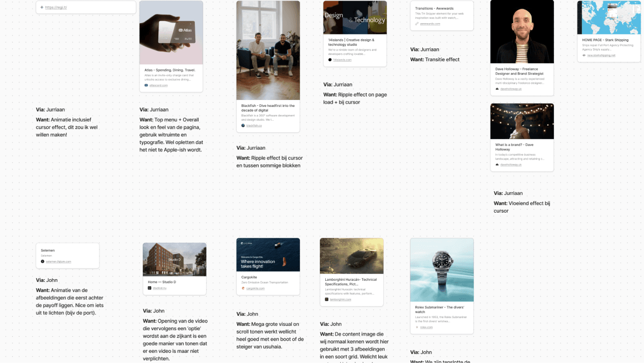Click the favicon beside atlascard.com

[146, 85]
